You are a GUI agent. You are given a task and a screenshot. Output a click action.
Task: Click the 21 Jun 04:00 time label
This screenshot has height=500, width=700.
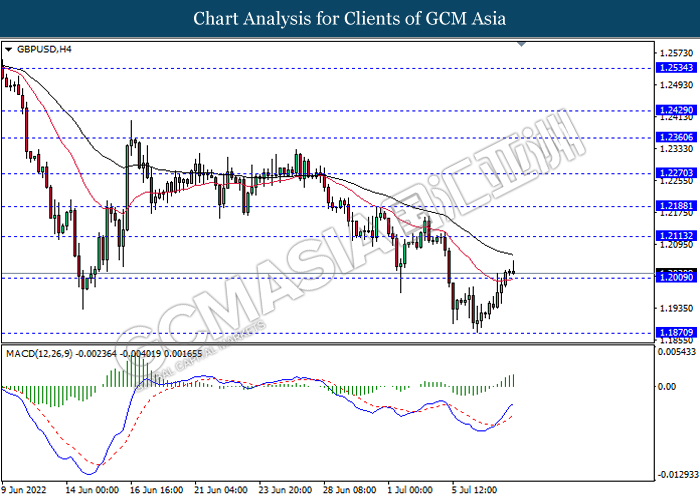pos(221,490)
